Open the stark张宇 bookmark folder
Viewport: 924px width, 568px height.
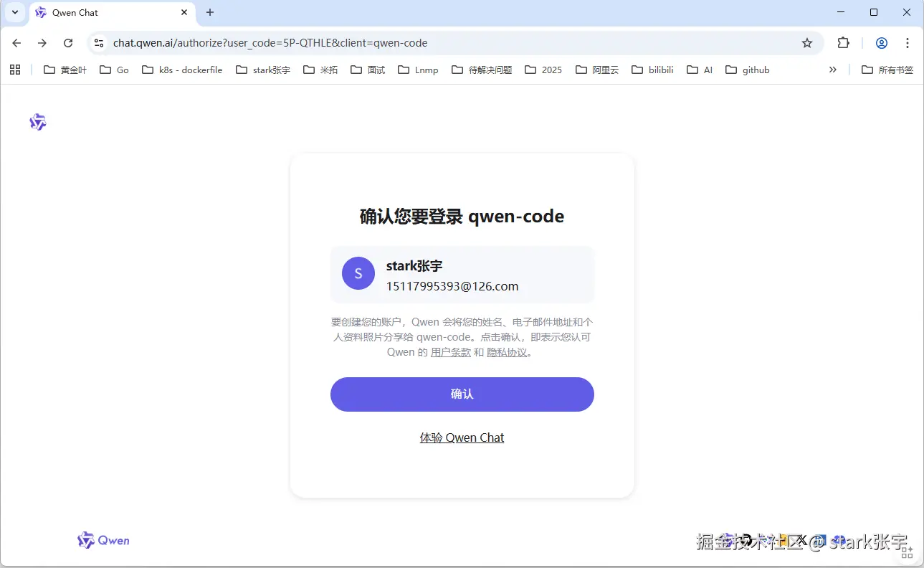click(262, 70)
